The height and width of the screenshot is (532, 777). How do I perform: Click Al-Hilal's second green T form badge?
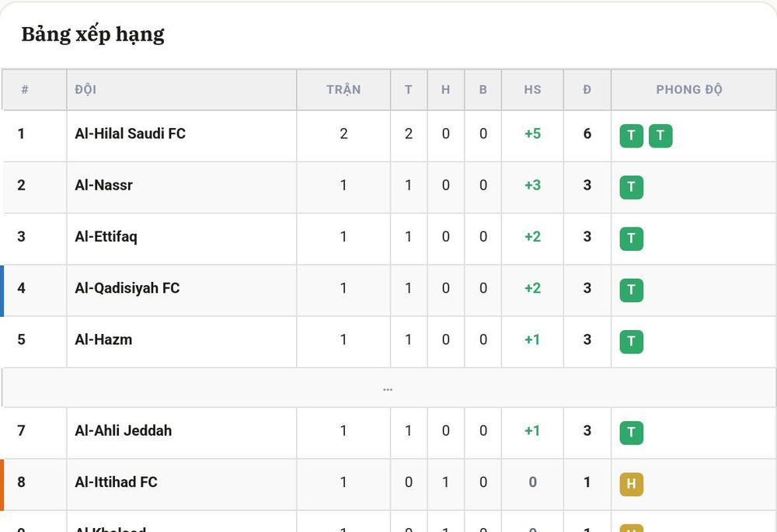click(660, 136)
